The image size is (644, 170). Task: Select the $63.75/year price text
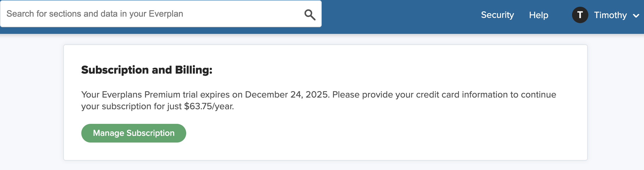[209, 106]
